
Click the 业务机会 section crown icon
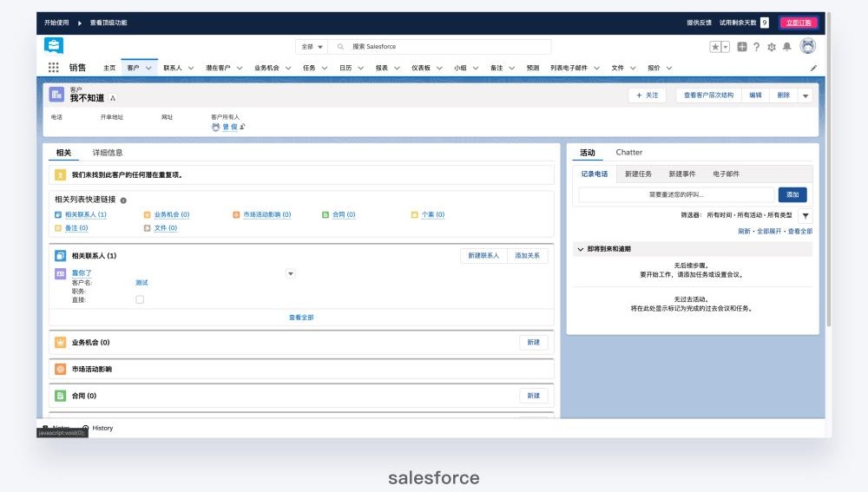pos(61,343)
